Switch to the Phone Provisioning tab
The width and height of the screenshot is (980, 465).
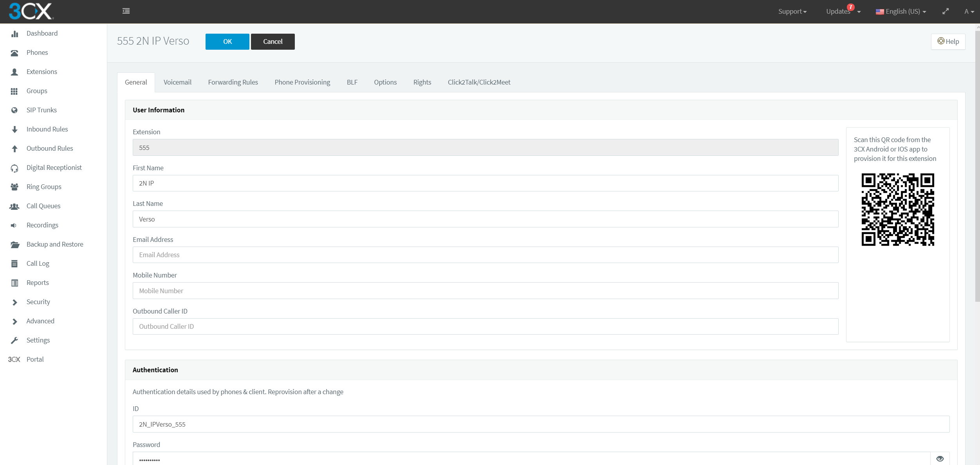coord(302,82)
